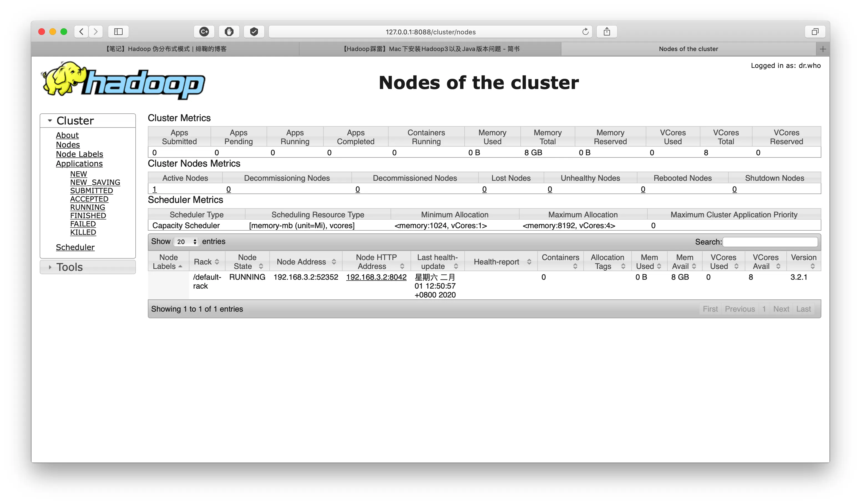861x504 pixels.
Task: Click the Decommissioning Nodes count
Action: (229, 189)
